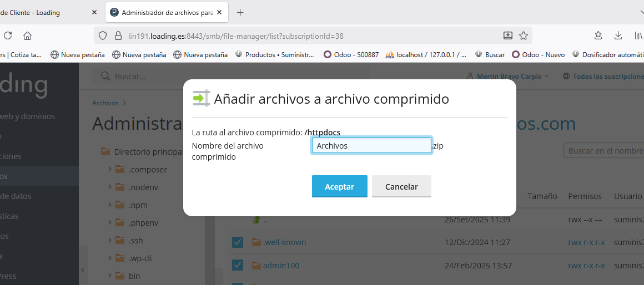Open the Odoo - S00887 bookmark
Viewport: 644px width, 285px height.
coord(351,54)
